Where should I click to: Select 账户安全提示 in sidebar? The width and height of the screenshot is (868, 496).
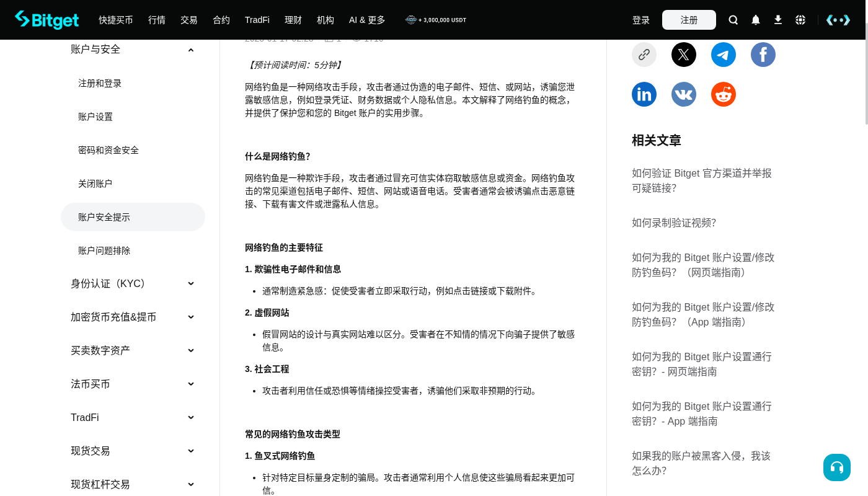133,217
